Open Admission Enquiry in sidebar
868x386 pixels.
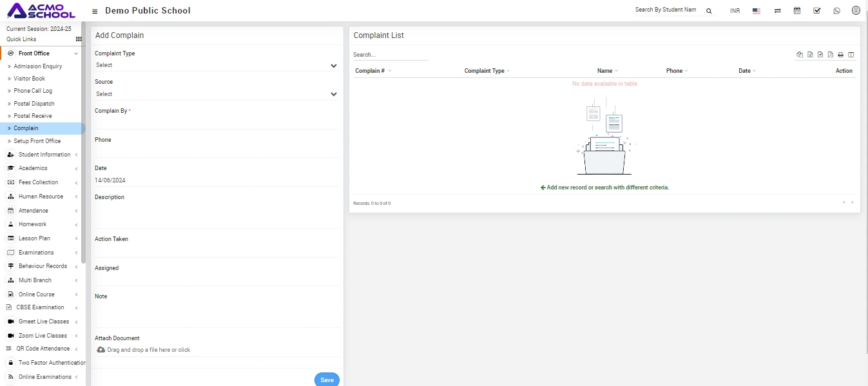38,66
